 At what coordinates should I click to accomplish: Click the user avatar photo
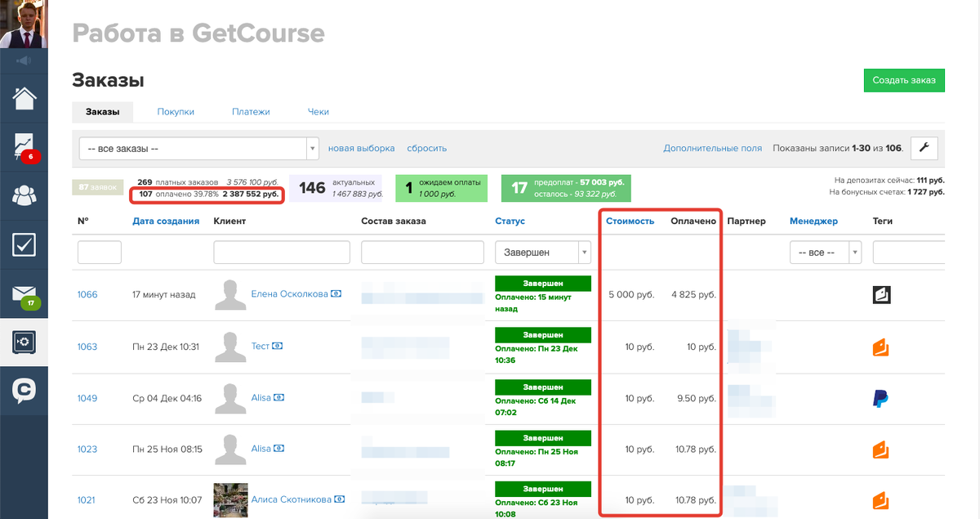[24, 25]
